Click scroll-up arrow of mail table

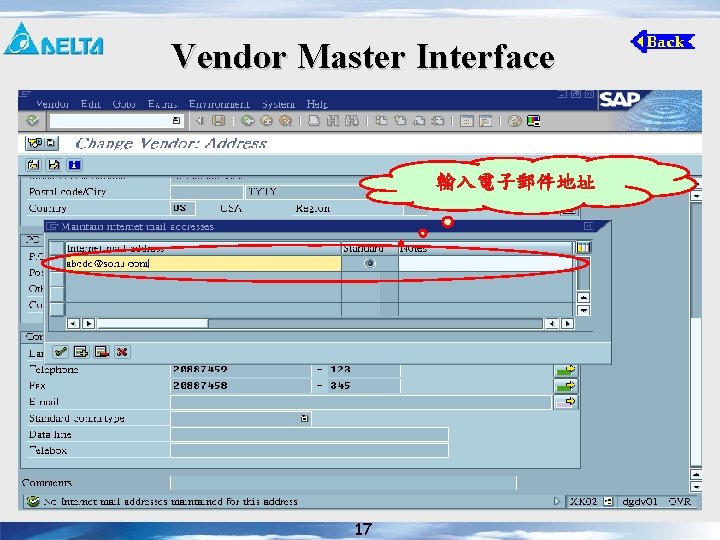(583, 298)
